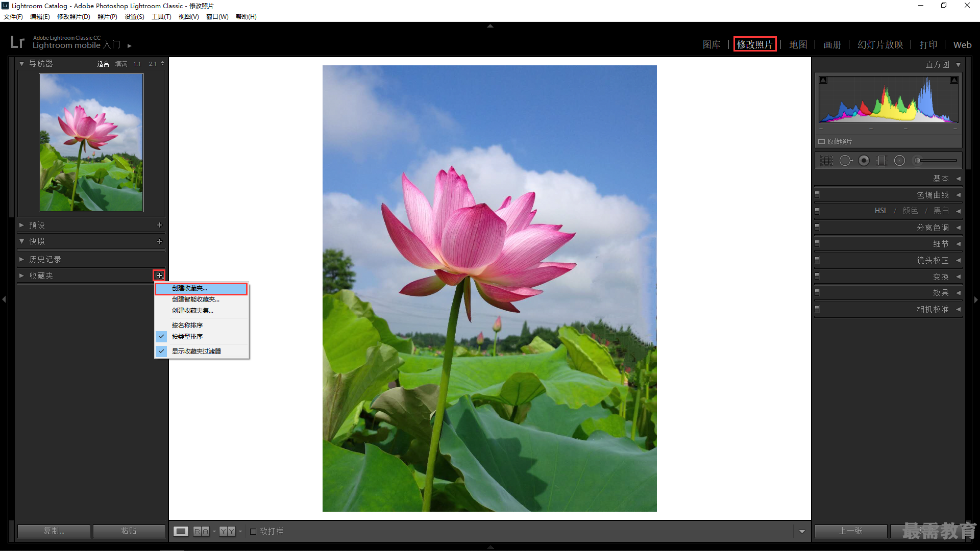Image resolution: width=980 pixels, height=551 pixels.
Task: Switch to the Web module
Action: (962, 45)
